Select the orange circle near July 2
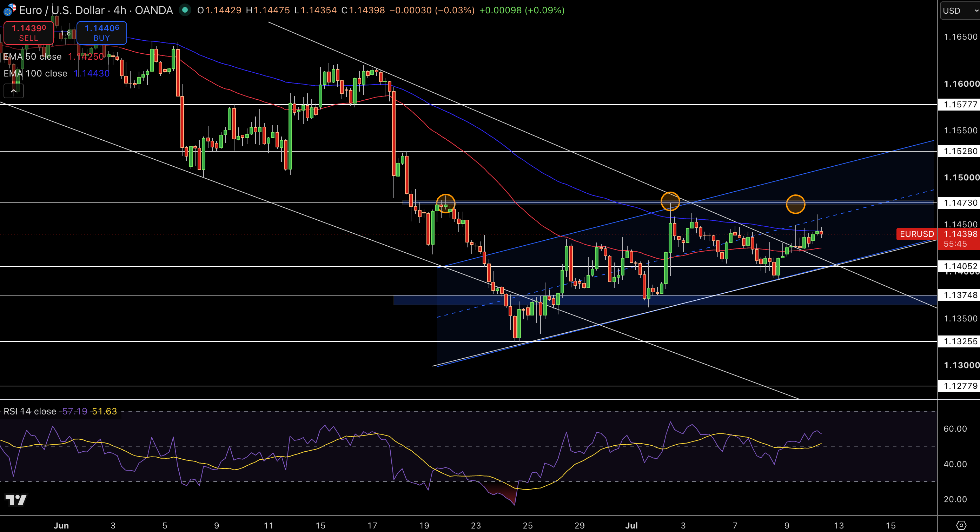 tap(670, 201)
